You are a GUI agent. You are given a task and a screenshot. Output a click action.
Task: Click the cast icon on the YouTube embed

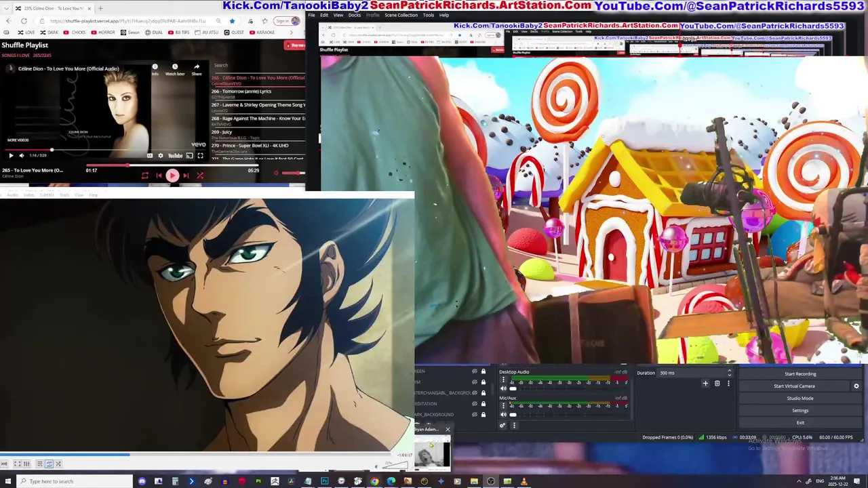(189, 156)
